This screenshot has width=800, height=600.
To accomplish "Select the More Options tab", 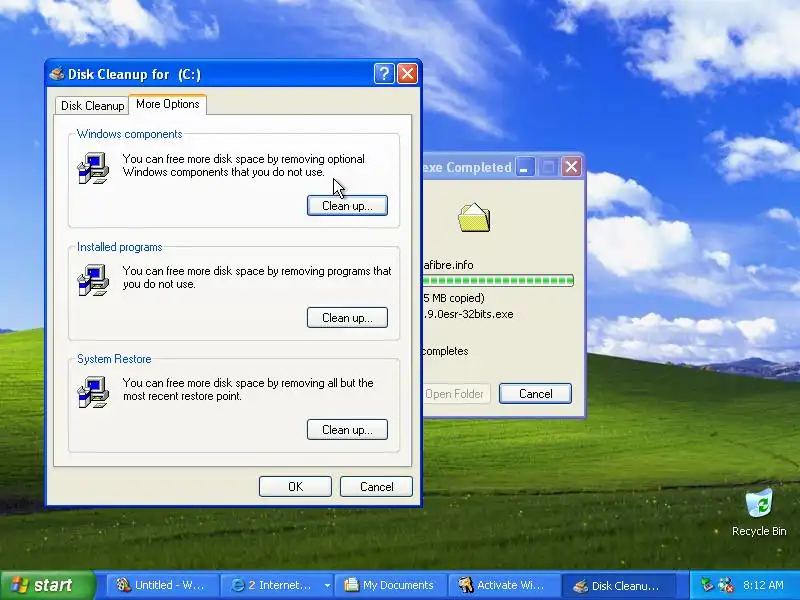I will tap(167, 104).
